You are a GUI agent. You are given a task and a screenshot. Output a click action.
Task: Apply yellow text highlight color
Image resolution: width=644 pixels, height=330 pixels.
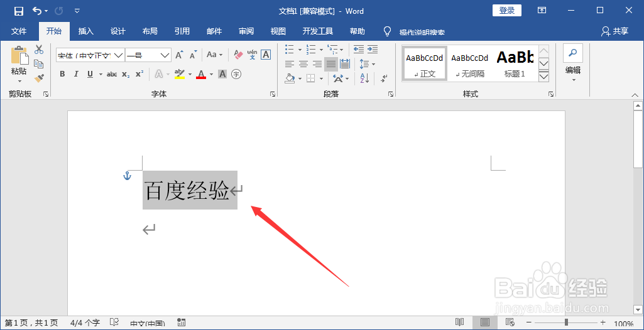tap(180, 74)
